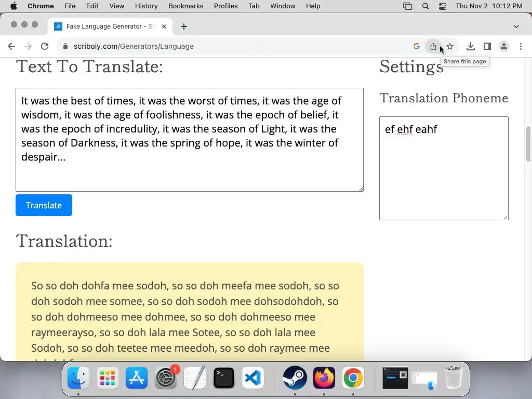
Task: Open Launchpad from the Dock
Action: 108,378
